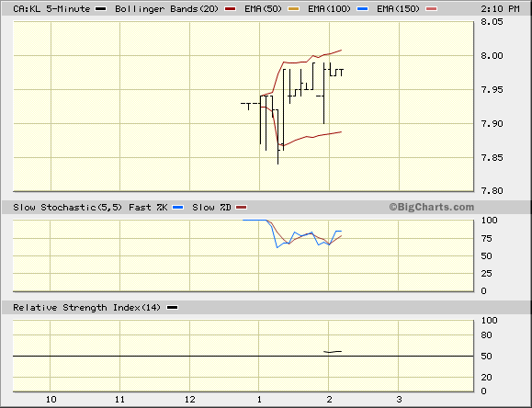The width and height of the screenshot is (532, 408).
Task: Click the lowest price bar near 7.85
Action: coord(277,137)
